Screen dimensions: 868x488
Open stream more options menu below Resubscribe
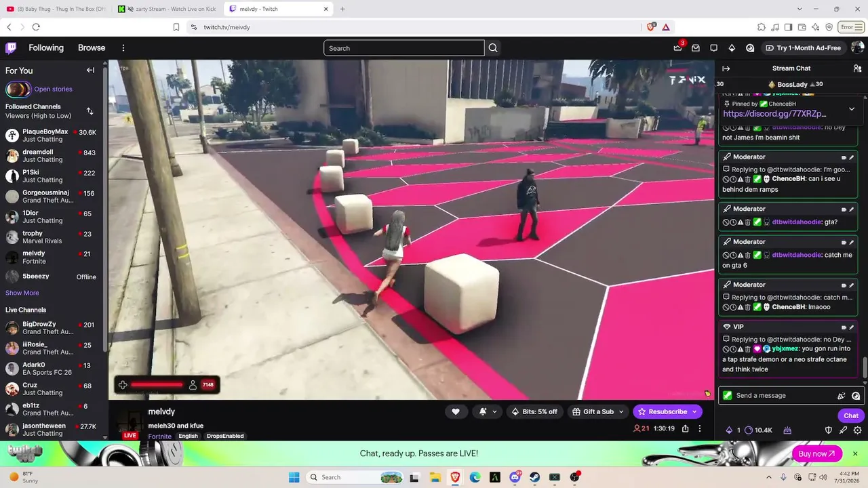pos(700,428)
